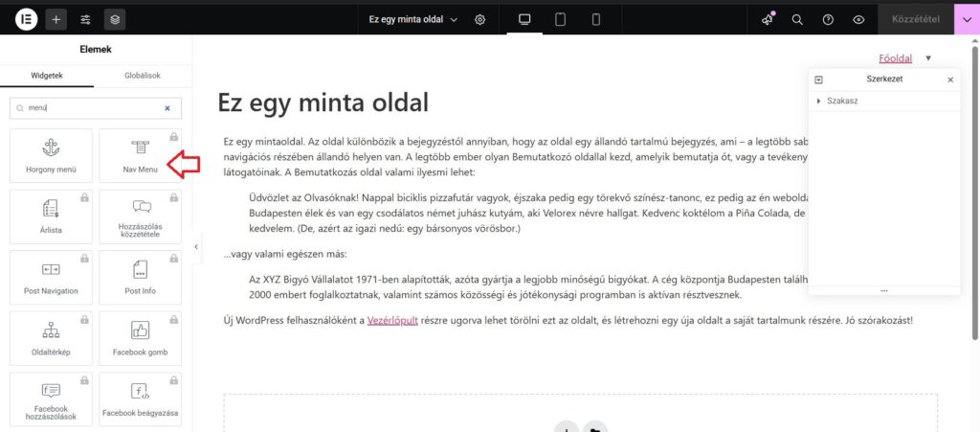The image size is (980, 432).
Task: Clear the widget search text
Action: (167, 108)
